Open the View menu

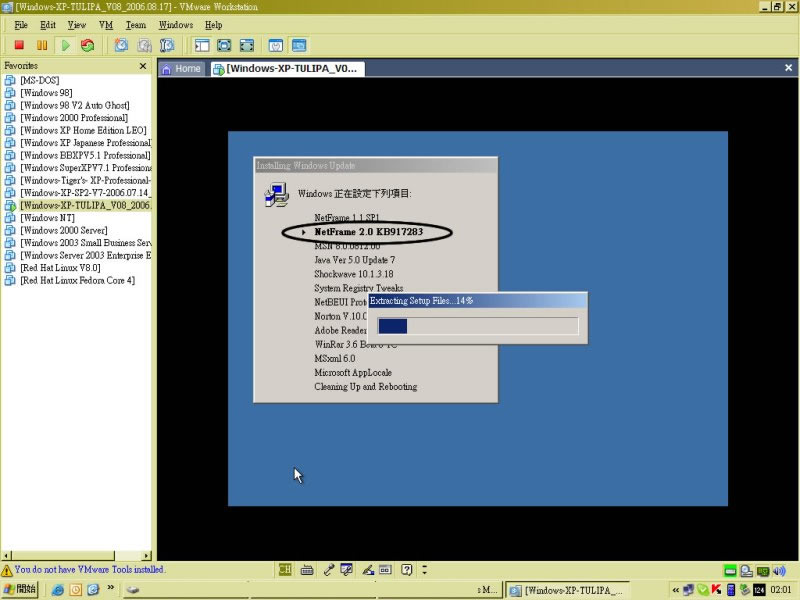[x=77, y=25]
